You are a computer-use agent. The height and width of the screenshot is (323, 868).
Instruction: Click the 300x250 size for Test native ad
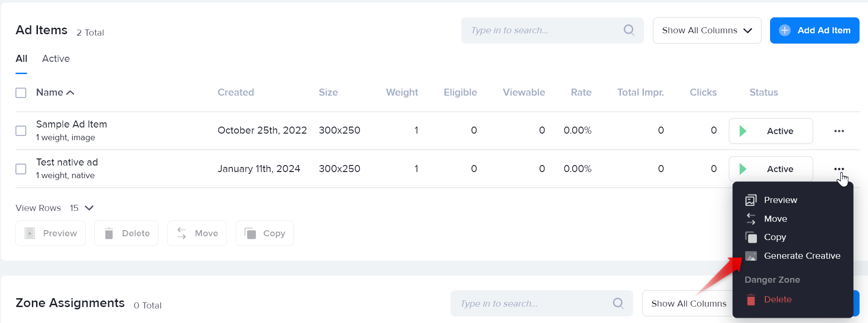[x=339, y=169]
